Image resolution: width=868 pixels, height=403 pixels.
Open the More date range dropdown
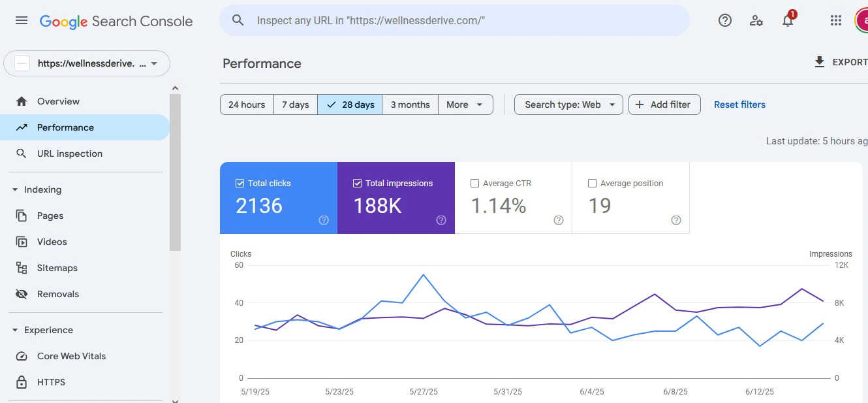[x=465, y=105]
